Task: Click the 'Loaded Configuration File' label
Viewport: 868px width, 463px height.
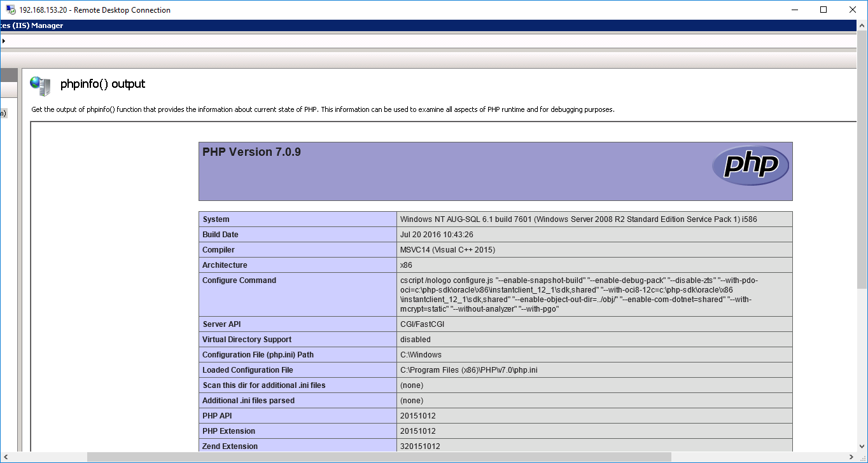Action: point(248,370)
